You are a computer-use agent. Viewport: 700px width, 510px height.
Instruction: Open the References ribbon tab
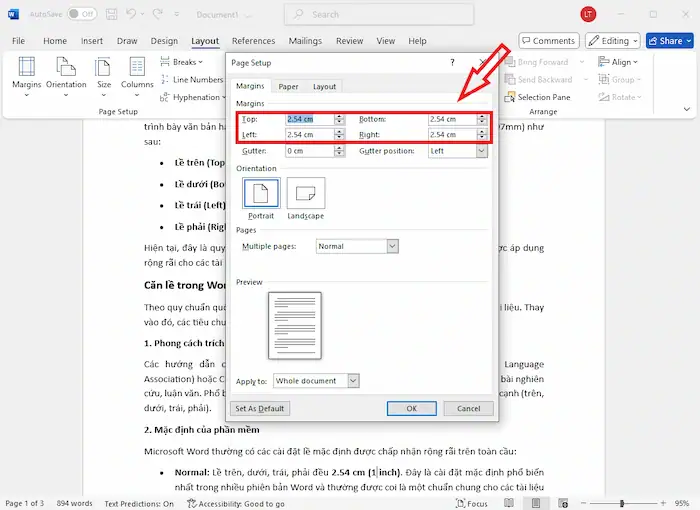(x=253, y=41)
